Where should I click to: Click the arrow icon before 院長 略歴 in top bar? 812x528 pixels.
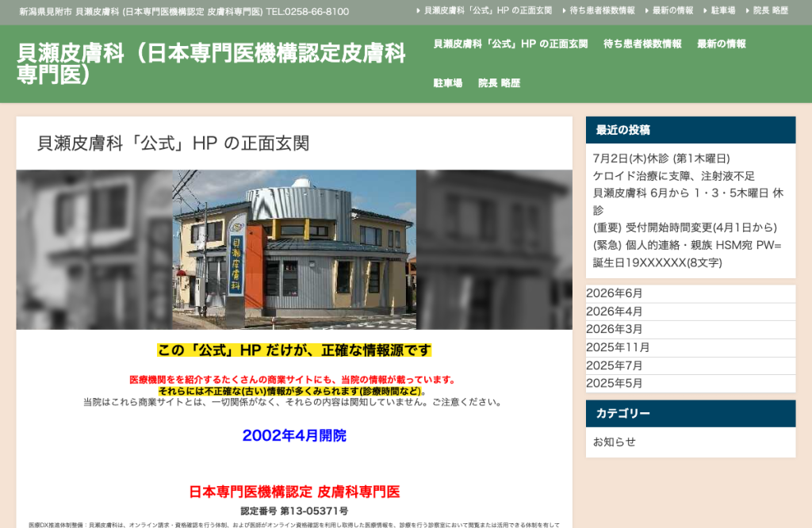coord(747,11)
